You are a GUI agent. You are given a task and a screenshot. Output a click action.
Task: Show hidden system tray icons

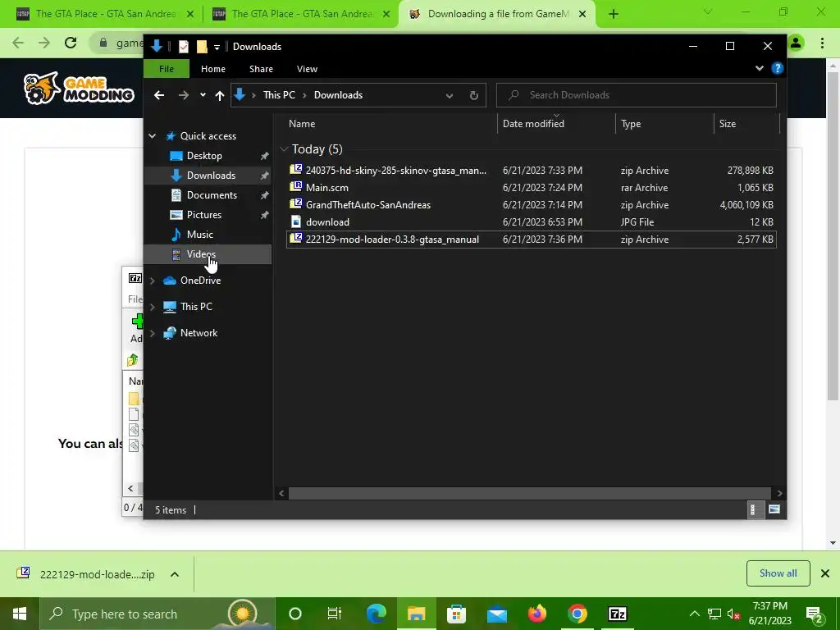[x=694, y=614]
